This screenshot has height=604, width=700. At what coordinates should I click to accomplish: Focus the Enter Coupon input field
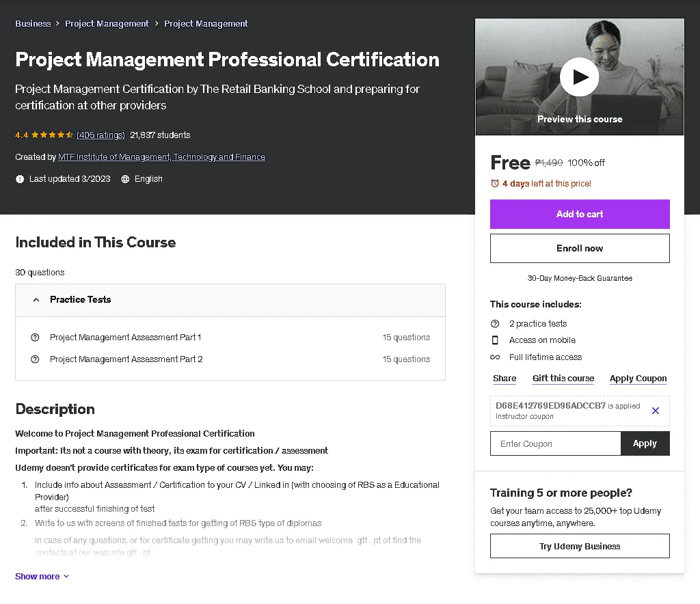click(555, 443)
